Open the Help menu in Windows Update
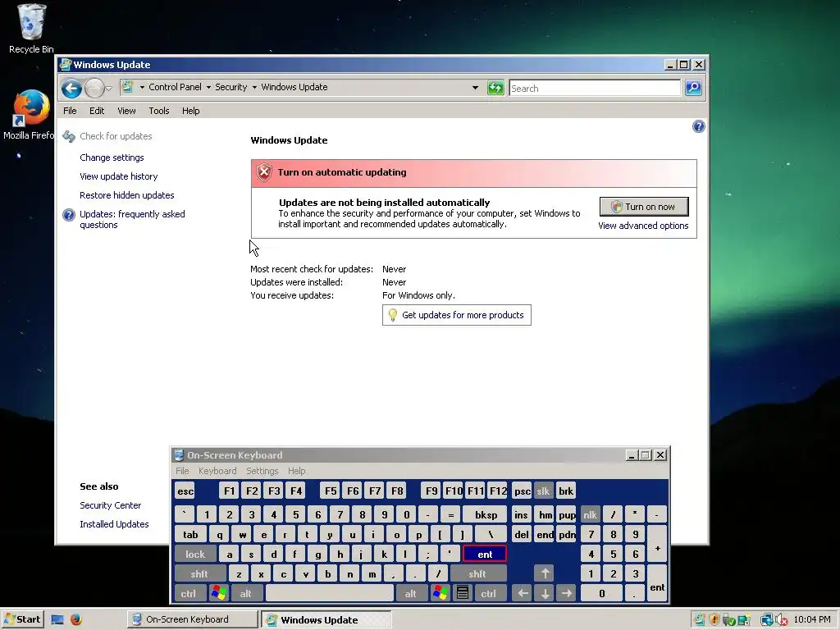The image size is (840, 630). pyautogui.click(x=190, y=111)
